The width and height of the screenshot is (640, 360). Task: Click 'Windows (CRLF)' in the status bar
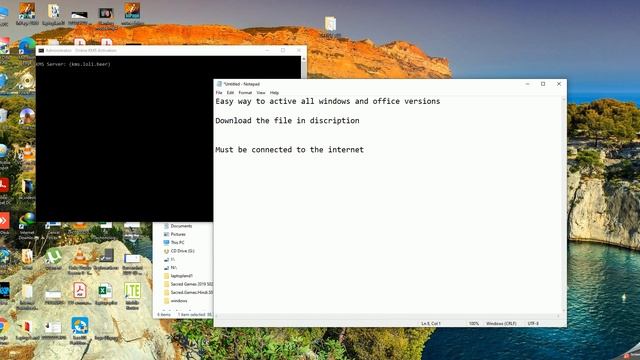[x=501, y=323]
